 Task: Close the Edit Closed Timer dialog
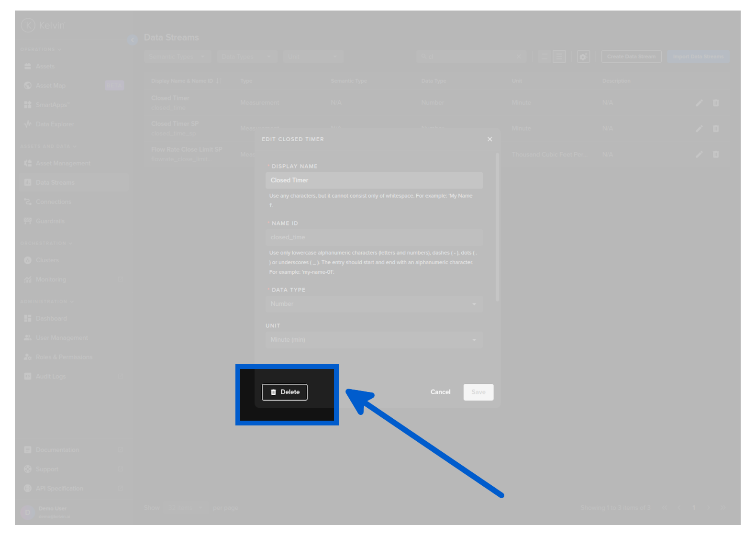[489, 139]
